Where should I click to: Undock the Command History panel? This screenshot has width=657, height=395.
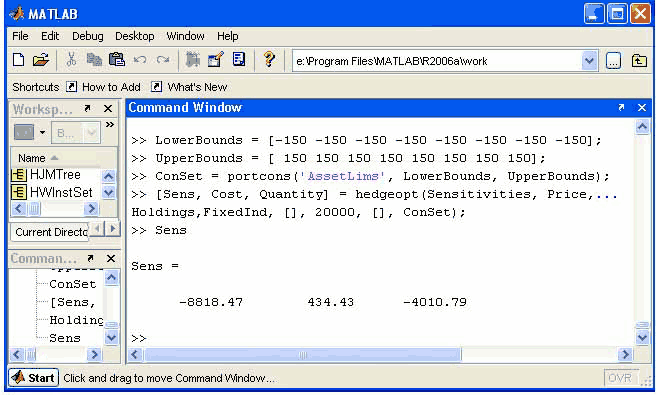(x=90, y=258)
